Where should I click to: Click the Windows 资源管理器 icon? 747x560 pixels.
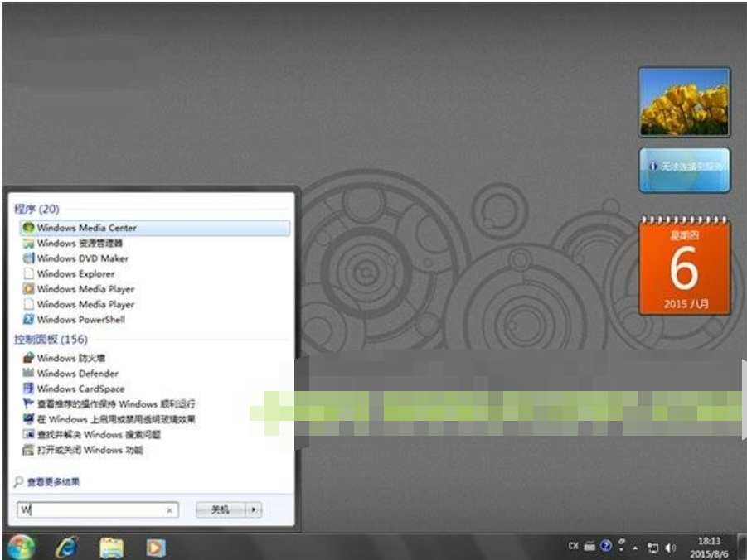pyautogui.click(x=28, y=244)
